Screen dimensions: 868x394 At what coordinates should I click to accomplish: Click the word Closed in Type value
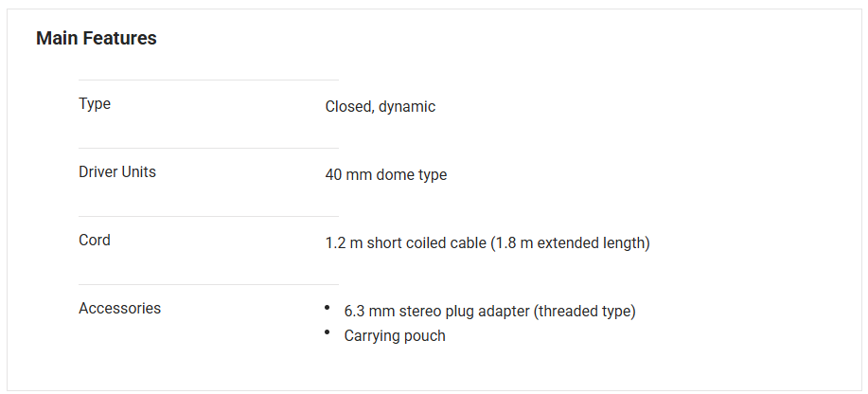(x=348, y=107)
